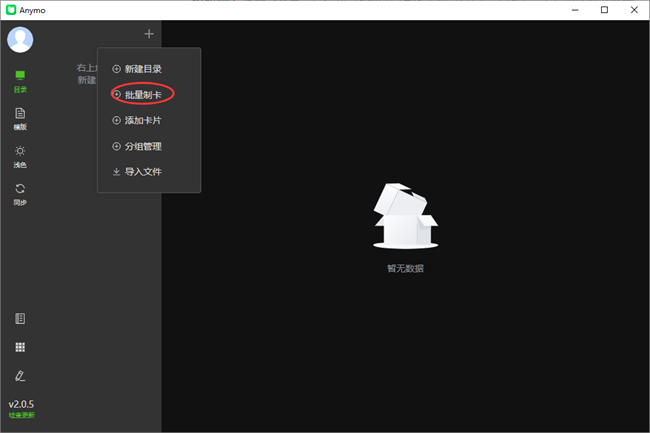Toggle the 浅色 light theme mode
650x433 pixels.
pyautogui.click(x=20, y=155)
